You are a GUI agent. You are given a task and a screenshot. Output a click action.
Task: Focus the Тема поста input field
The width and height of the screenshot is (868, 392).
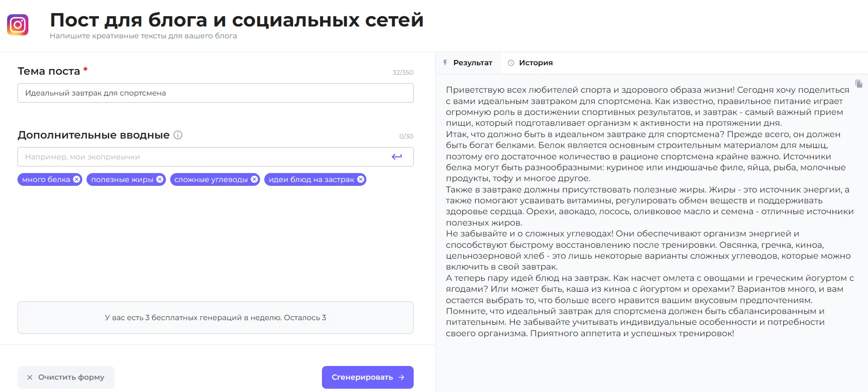(215, 93)
